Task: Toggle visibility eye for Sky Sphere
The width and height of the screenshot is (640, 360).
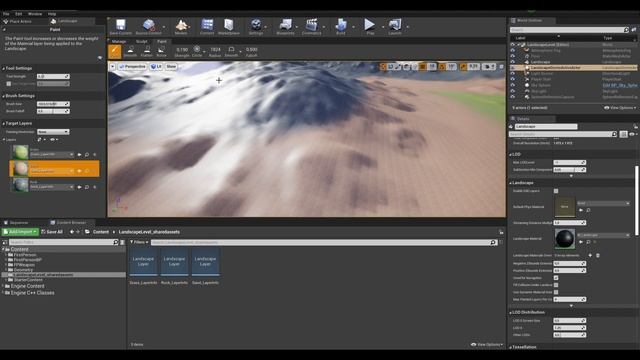Action: click(x=513, y=85)
